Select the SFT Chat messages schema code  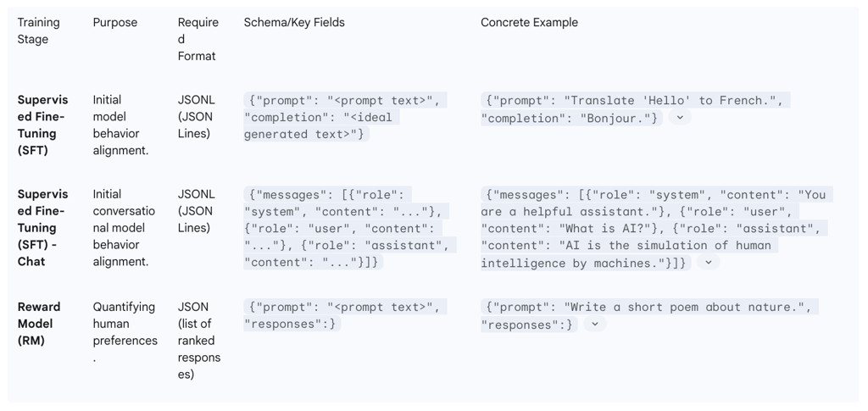350,228
